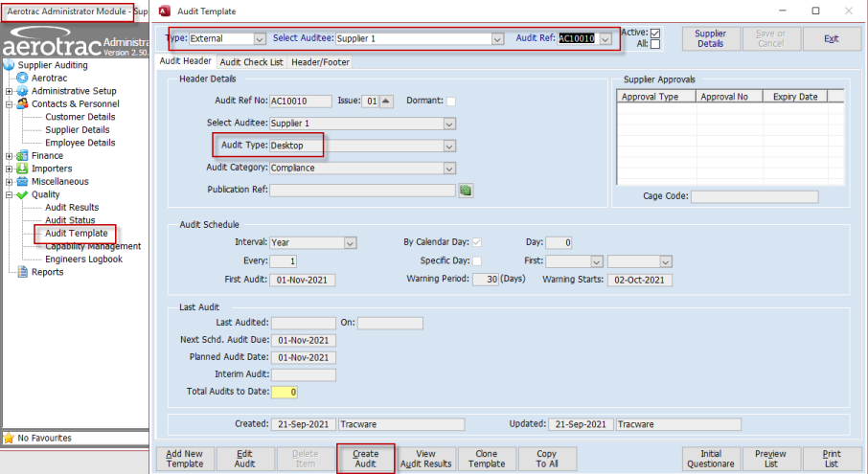The height and width of the screenshot is (474, 868).
Task: Click the Approval Type column header
Action: (656, 97)
